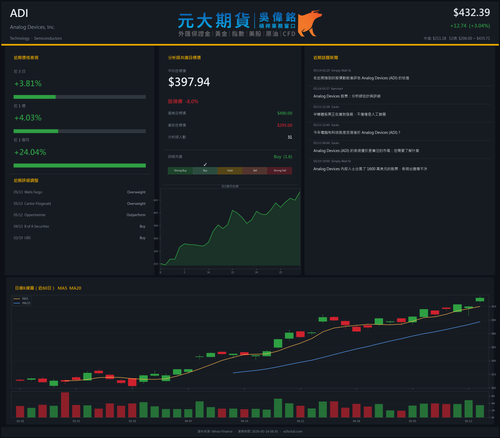500x438 pixels.
Task: Click the Cantor Fitzgerald rating row
Action: pos(80,204)
